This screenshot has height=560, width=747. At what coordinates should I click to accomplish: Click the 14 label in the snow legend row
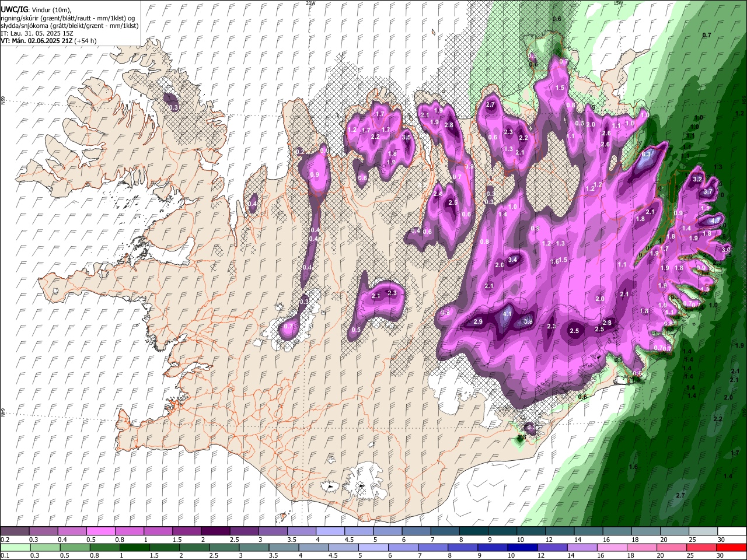pos(578,540)
